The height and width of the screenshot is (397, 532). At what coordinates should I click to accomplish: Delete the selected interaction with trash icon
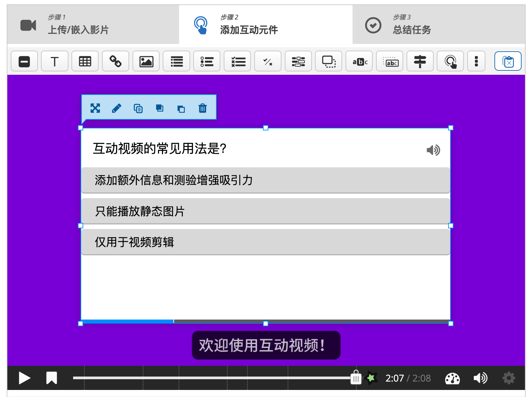coord(203,108)
